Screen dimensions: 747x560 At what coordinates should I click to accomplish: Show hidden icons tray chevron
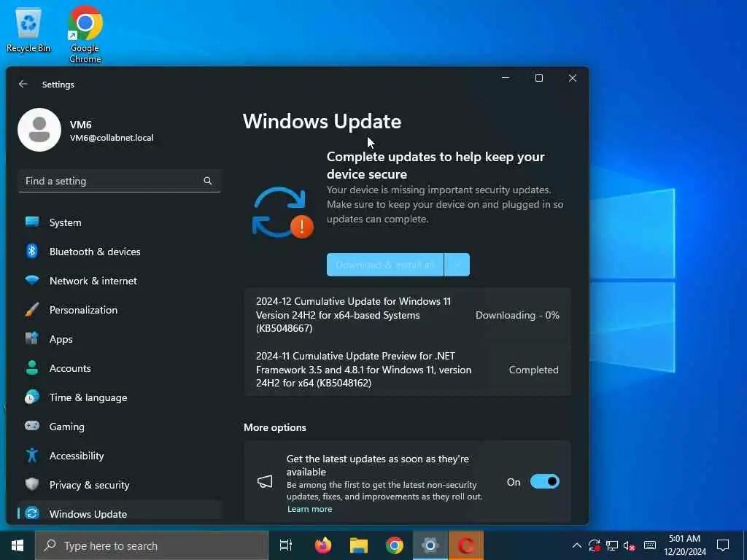tap(577, 545)
